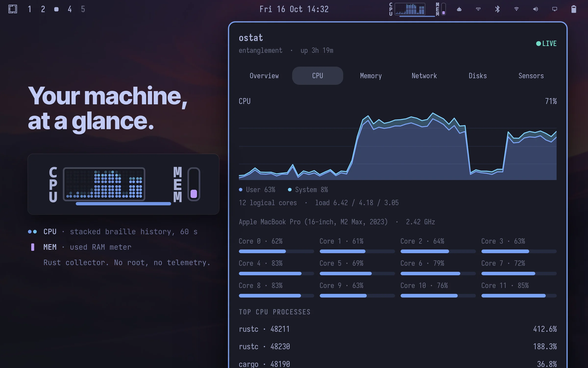This screenshot has width=588, height=368.
Task: Click the System 8% legend entry
Action: tap(308, 190)
